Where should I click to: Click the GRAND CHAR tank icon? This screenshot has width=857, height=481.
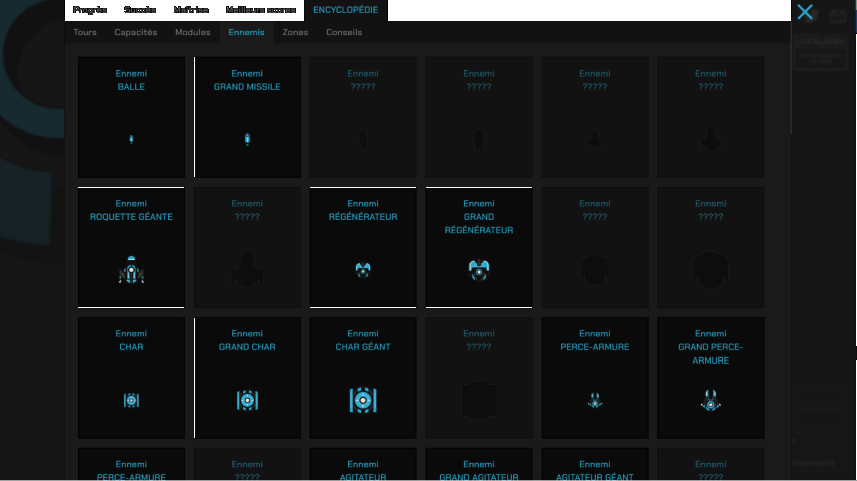[x=247, y=401]
